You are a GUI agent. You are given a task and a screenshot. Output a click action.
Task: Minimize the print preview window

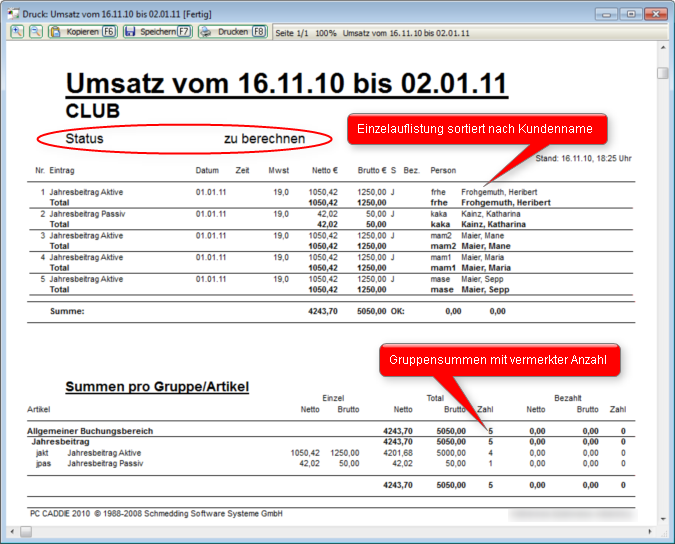point(605,14)
